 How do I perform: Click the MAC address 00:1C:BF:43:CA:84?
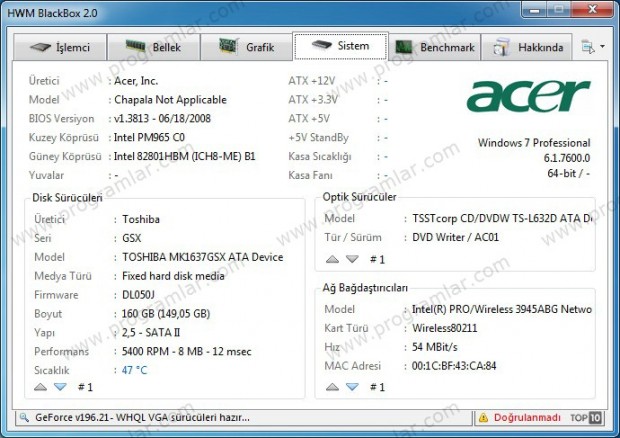tap(454, 366)
